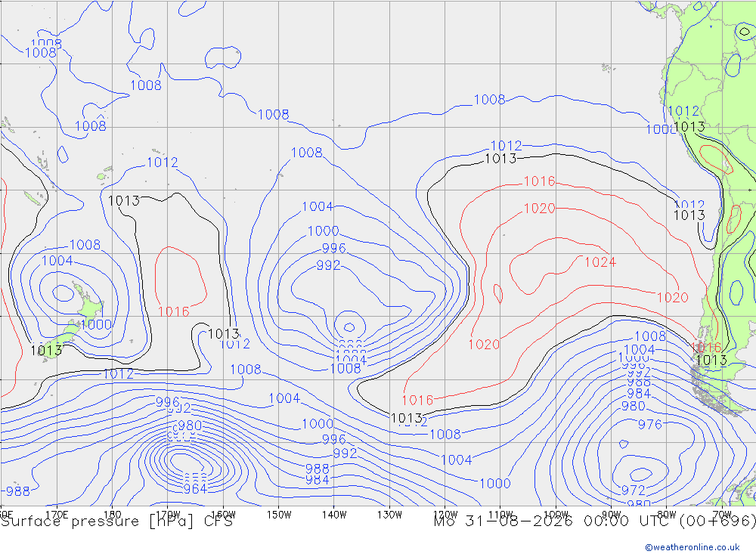
Task: Click the 130W longitude label
Action: pyautogui.click(x=389, y=515)
